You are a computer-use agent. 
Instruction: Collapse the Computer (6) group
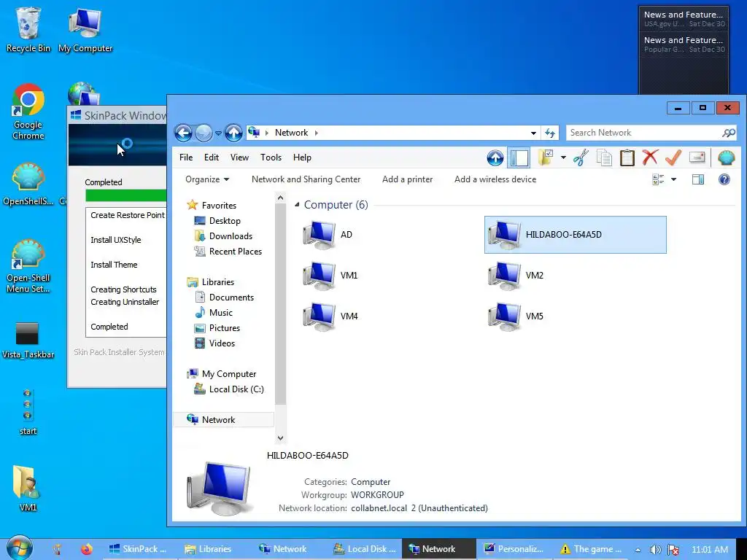pos(297,205)
